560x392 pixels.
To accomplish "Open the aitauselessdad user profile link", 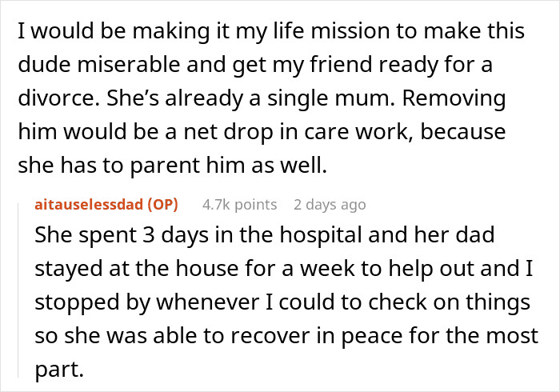I will tap(88, 205).
